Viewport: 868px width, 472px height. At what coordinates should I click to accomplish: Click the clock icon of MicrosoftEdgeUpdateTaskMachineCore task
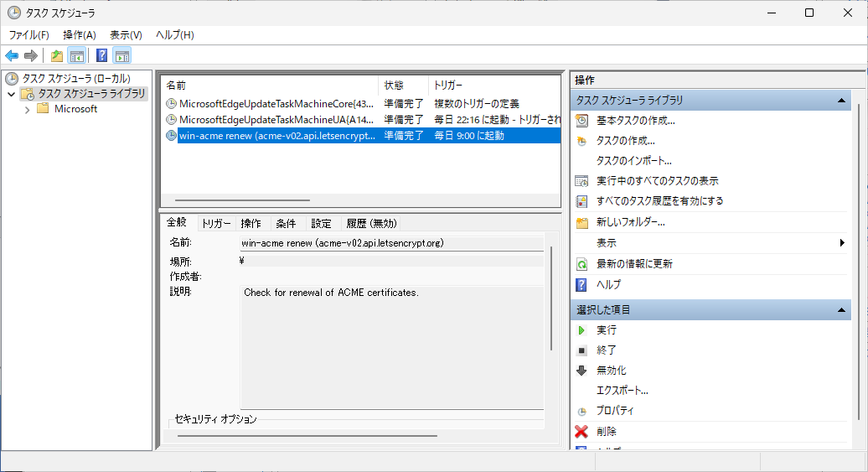click(172, 104)
